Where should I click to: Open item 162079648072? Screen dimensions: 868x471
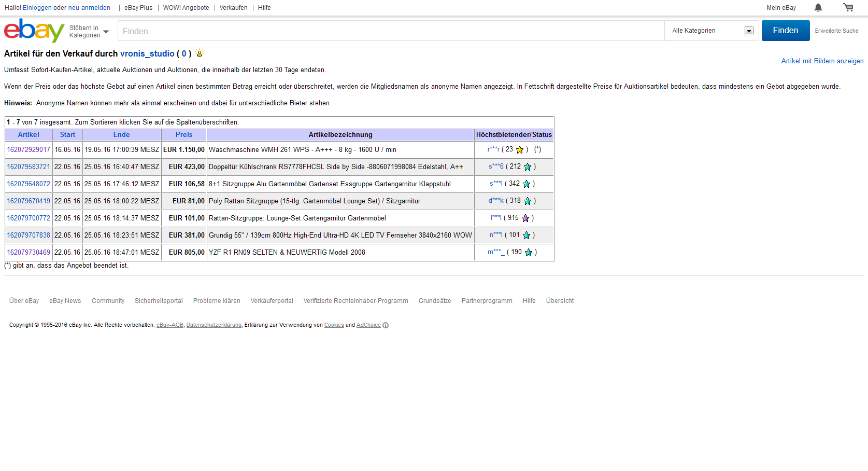[x=29, y=184]
